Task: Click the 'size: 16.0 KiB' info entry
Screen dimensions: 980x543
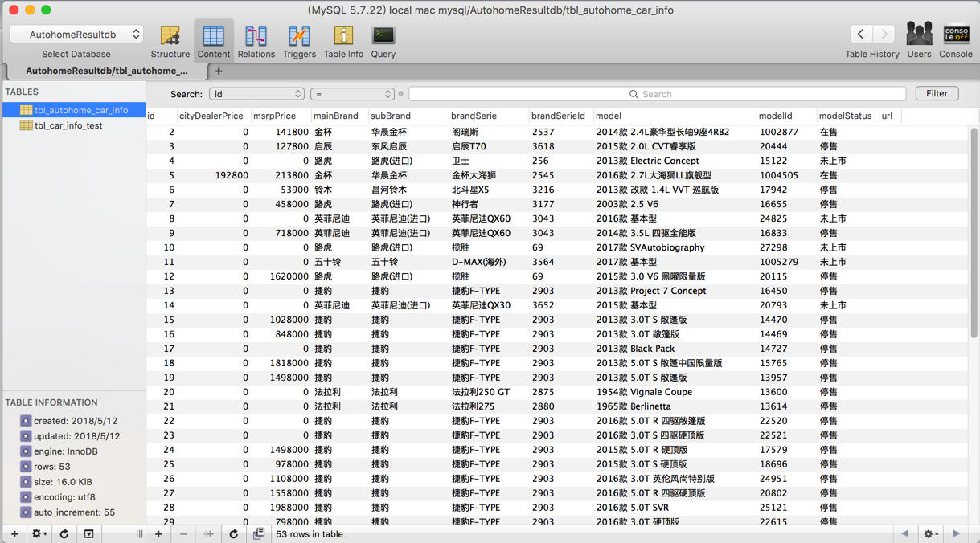Action: pyautogui.click(x=56, y=482)
